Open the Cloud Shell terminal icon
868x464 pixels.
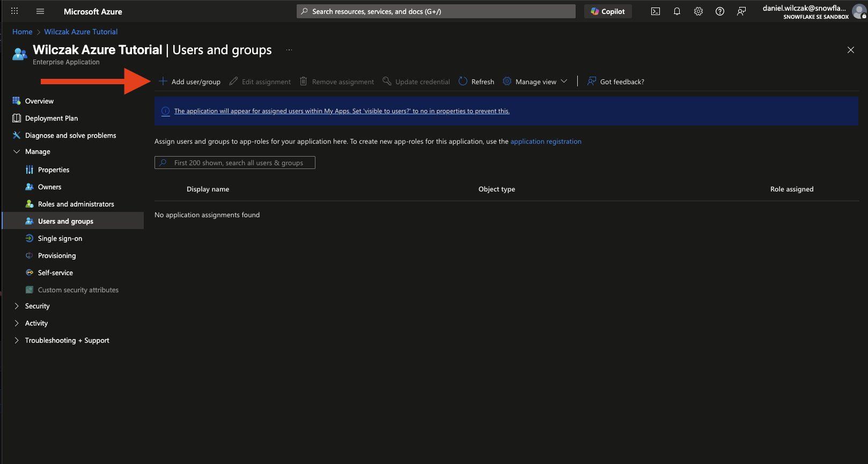point(655,11)
